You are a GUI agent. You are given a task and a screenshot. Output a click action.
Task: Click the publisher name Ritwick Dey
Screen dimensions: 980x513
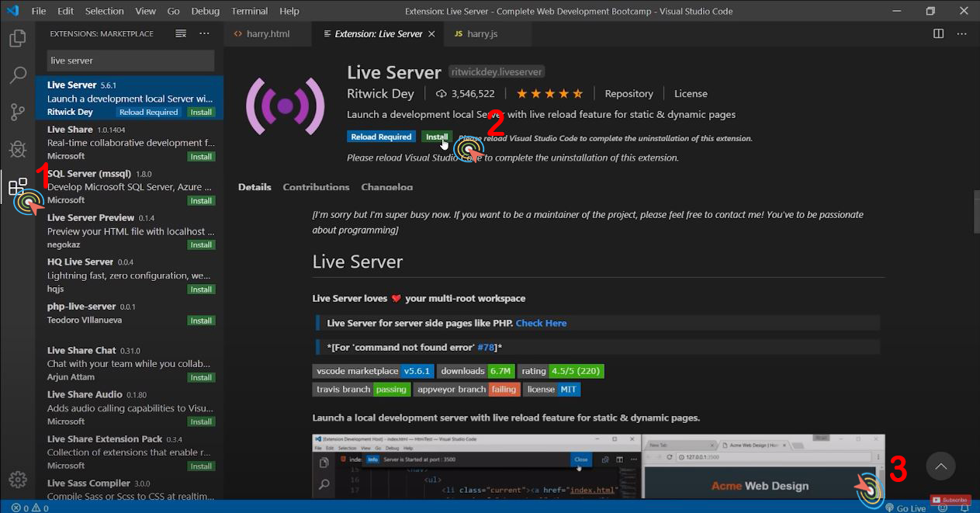[380, 94]
